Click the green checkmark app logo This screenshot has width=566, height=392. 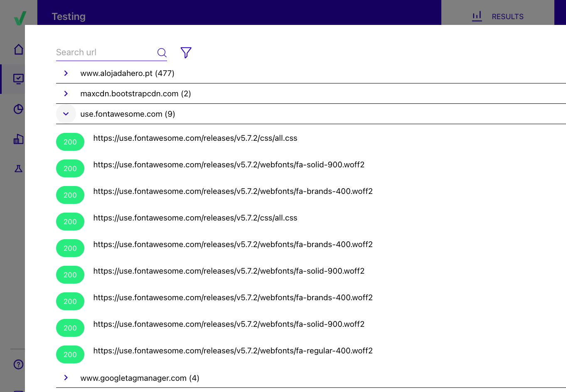click(20, 18)
